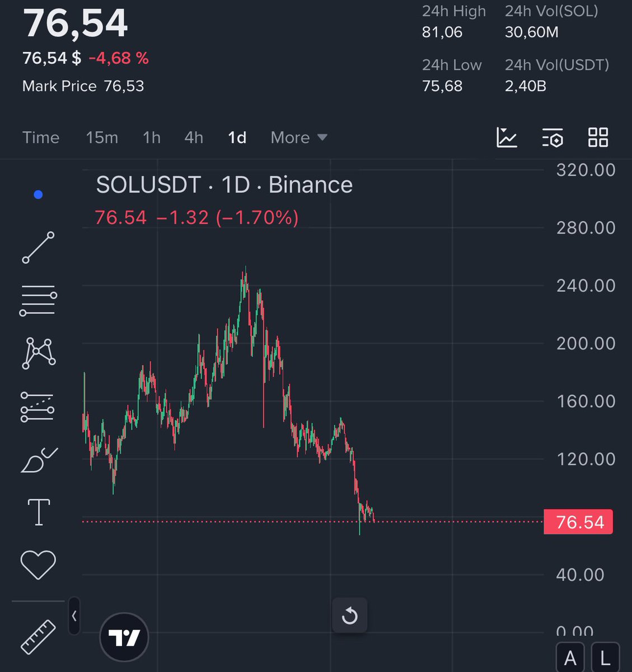Select the brush drawing tool
The image size is (632, 672).
[39, 460]
